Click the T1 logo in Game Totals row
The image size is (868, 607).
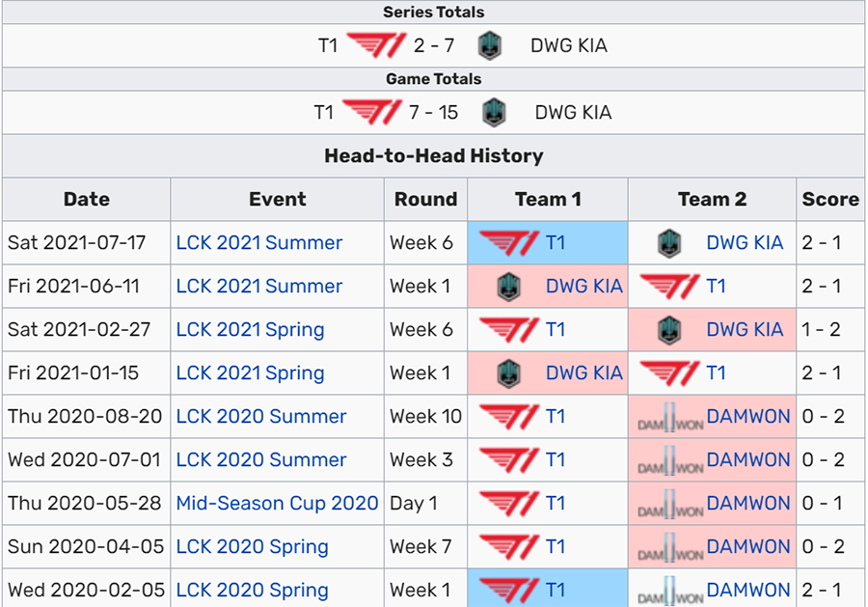(x=372, y=113)
